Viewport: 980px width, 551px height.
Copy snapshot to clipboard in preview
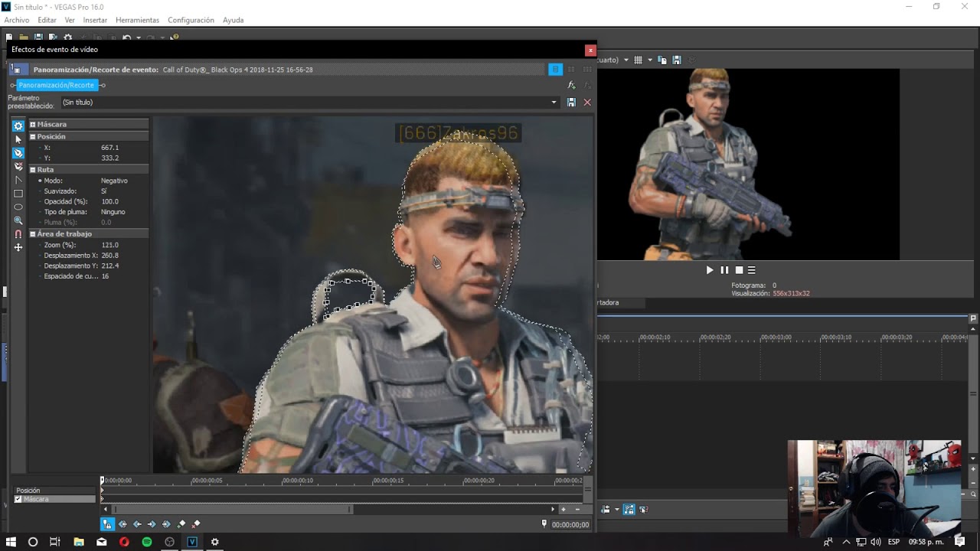pos(663,60)
